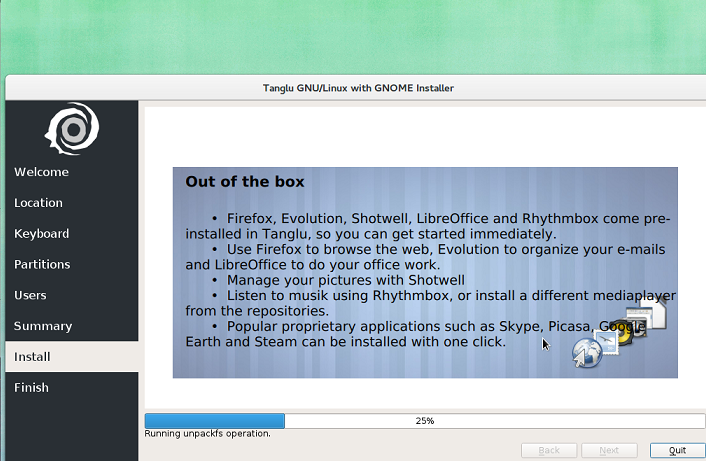Click the white document icon in slideshow
Screen dimensions: 707x461
tap(656, 312)
